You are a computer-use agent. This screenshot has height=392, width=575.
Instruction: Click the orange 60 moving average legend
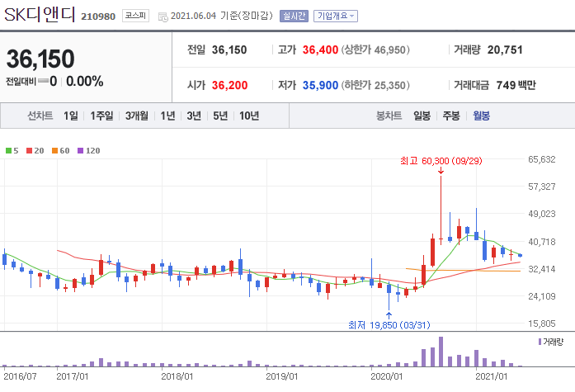pyautogui.click(x=61, y=151)
